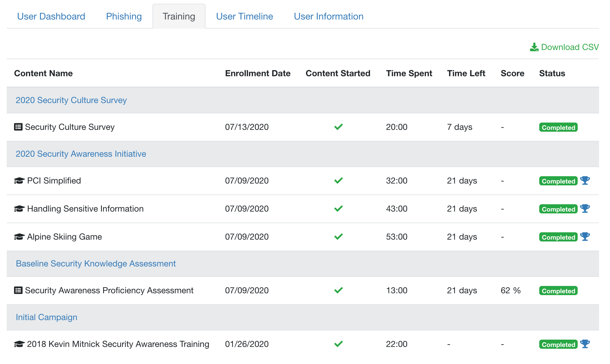Screen dimensions: 610x364
Task: Click content-started checkmark for PCI Simplified
Action: tap(339, 180)
